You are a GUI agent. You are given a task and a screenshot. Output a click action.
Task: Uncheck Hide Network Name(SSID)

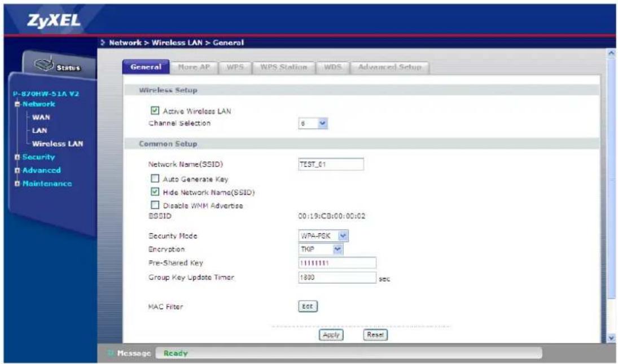coord(155,192)
